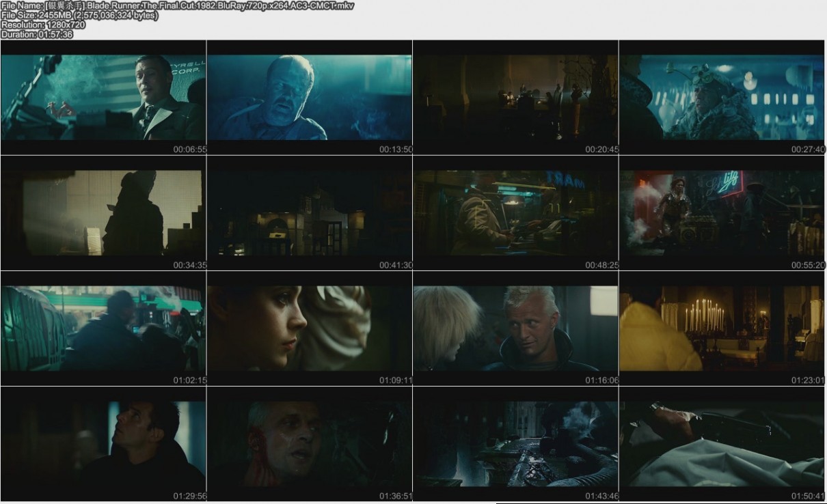Click the 00:48:25 timestamp label

601,265
